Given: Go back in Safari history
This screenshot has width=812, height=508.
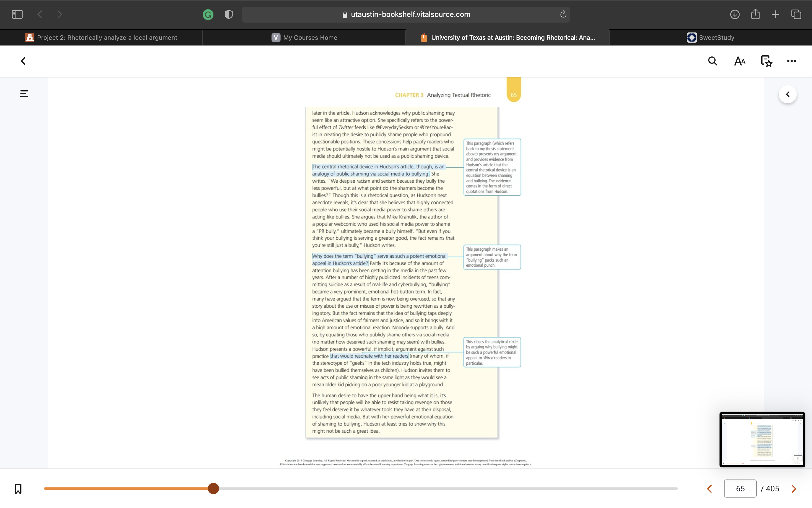Looking at the screenshot, I should [x=40, y=14].
